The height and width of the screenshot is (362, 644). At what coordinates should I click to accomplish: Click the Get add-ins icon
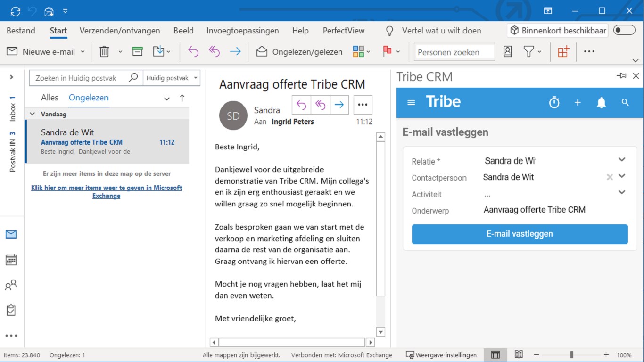coord(563,52)
